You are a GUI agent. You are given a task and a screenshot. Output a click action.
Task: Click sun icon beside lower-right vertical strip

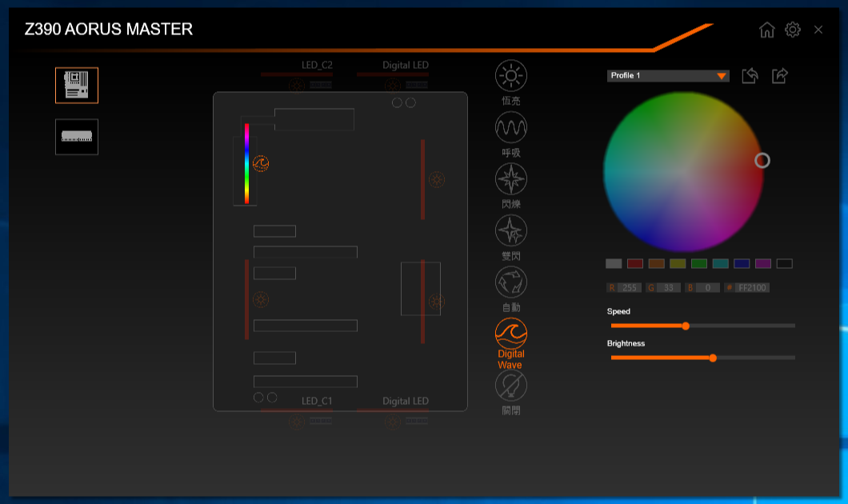437,302
